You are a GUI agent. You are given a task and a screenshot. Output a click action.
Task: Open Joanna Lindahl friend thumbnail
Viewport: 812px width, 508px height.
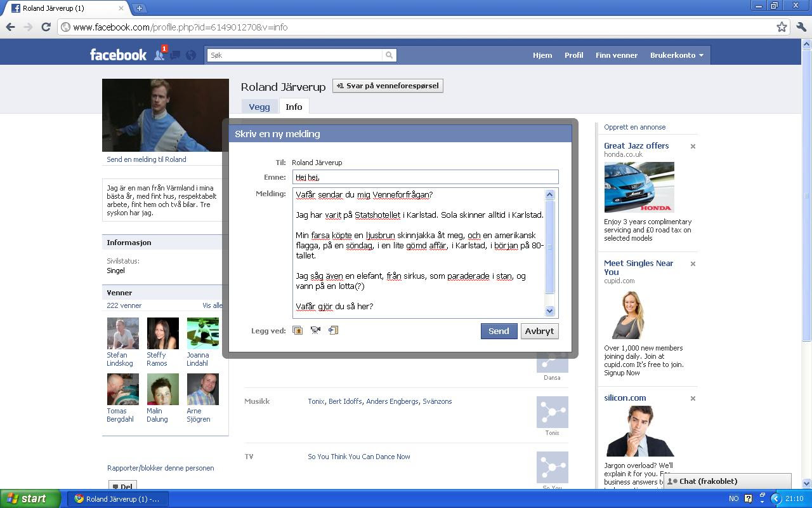coord(203,333)
